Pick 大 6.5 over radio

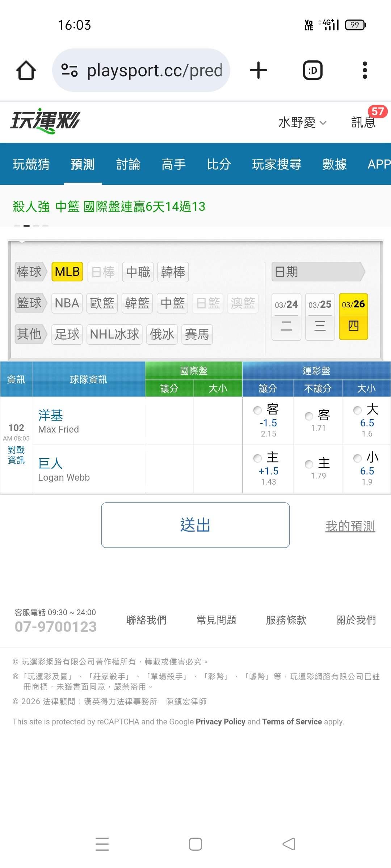[x=357, y=410]
